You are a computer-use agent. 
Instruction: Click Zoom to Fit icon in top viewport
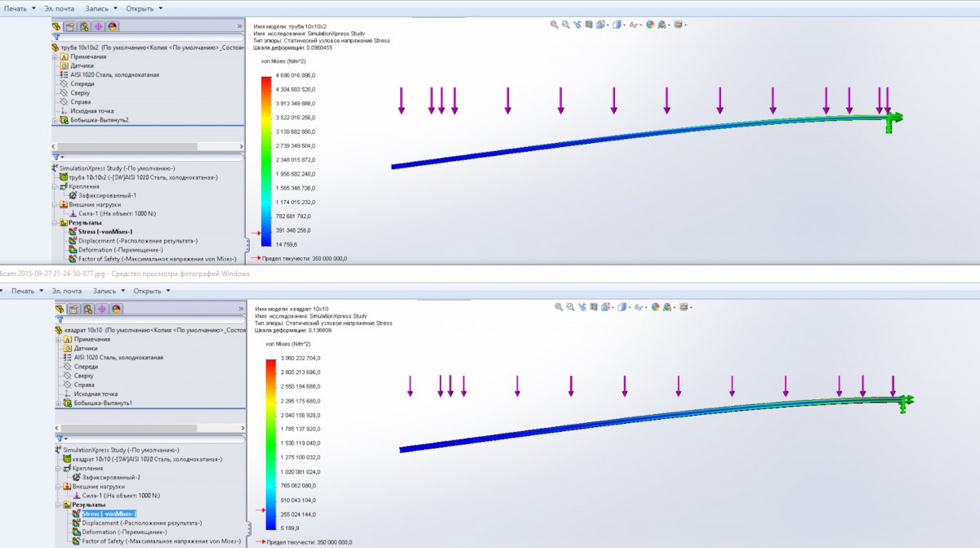pyautogui.click(x=554, y=25)
